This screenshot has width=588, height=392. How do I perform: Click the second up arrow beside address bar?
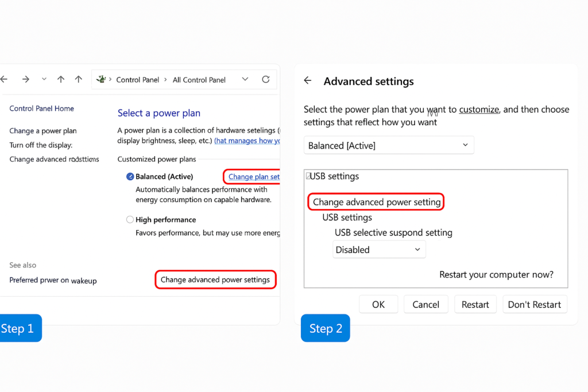[x=78, y=79]
